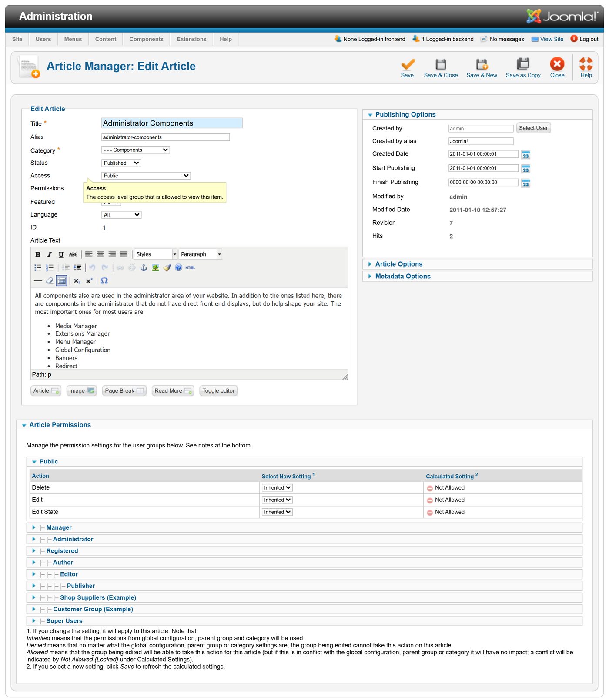Viewport: 609px width, 700px height.
Task: Open the Styles dropdown in the editor
Action: pyautogui.click(x=156, y=254)
